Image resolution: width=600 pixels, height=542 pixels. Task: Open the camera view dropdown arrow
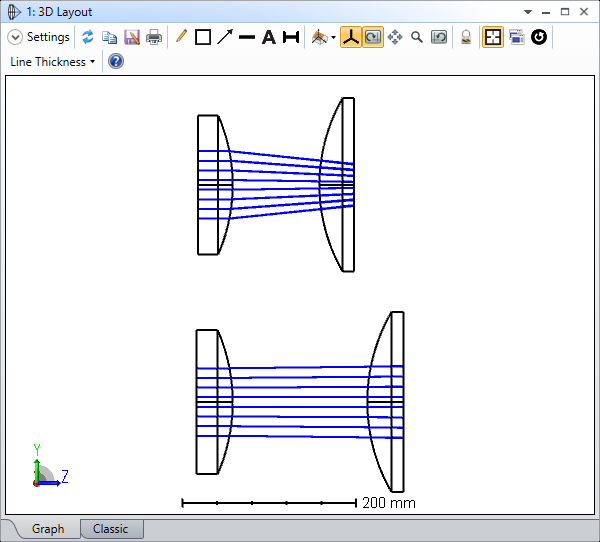[333, 38]
